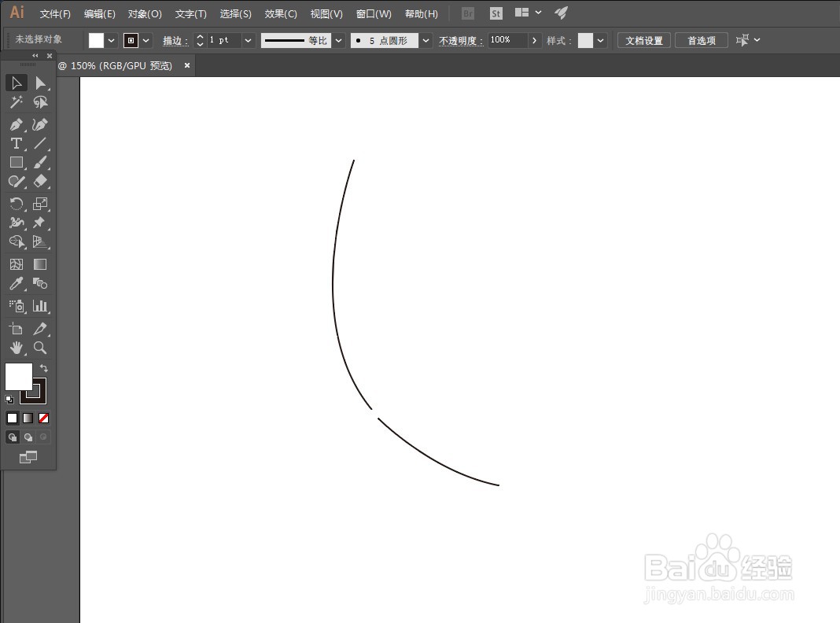Expand the control bar stroke dropdown

point(146,40)
